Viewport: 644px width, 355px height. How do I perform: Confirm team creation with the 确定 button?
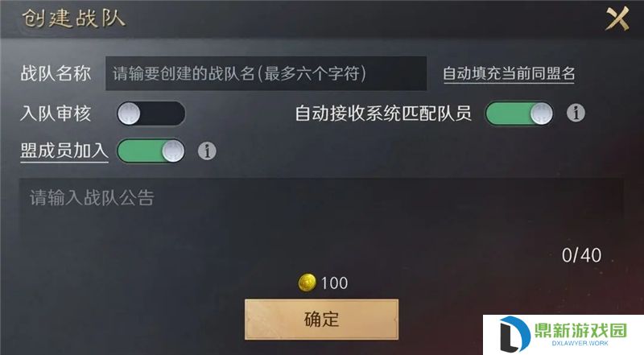(x=321, y=320)
